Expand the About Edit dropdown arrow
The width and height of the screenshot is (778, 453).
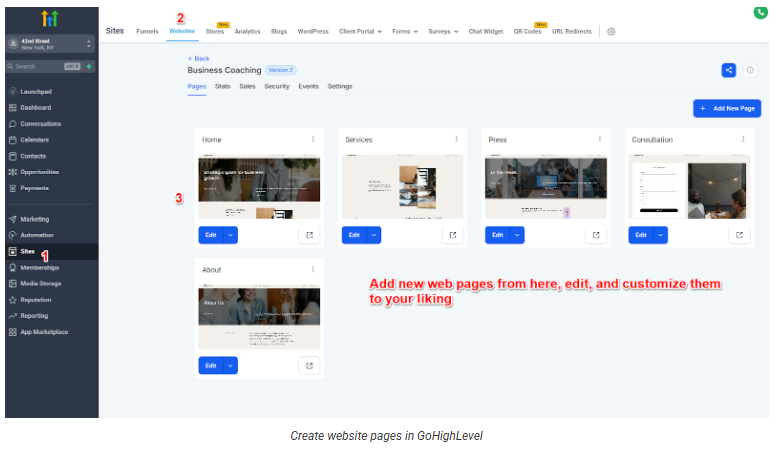click(x=231, y=366)
